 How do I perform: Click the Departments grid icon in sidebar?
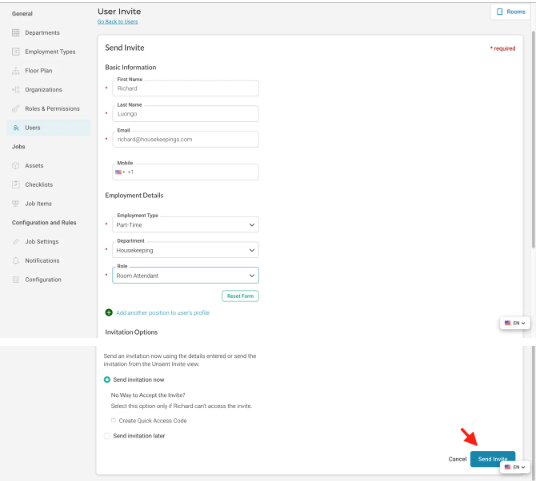click(x=15, y=33)
